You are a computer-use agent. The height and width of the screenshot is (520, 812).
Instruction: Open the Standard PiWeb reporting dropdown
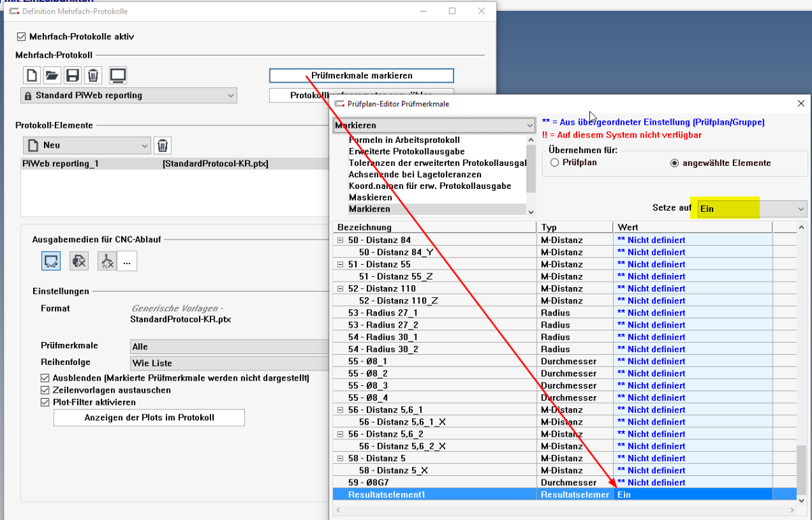pos(129,95)
